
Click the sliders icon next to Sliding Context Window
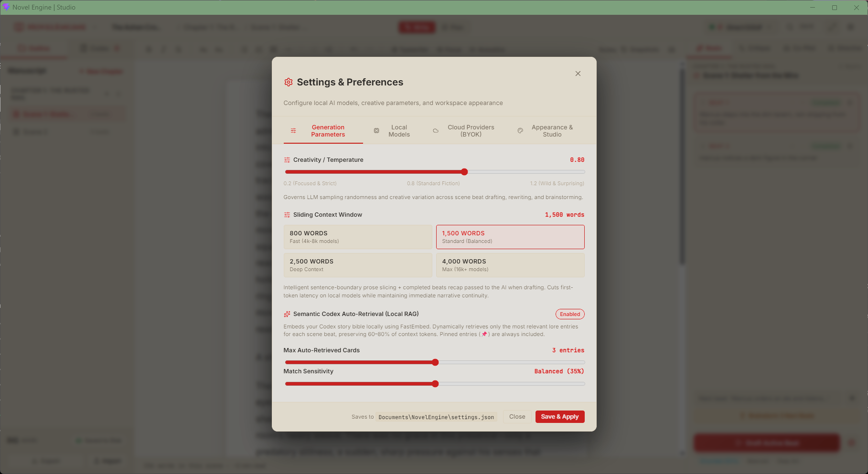tap(287, 215)
